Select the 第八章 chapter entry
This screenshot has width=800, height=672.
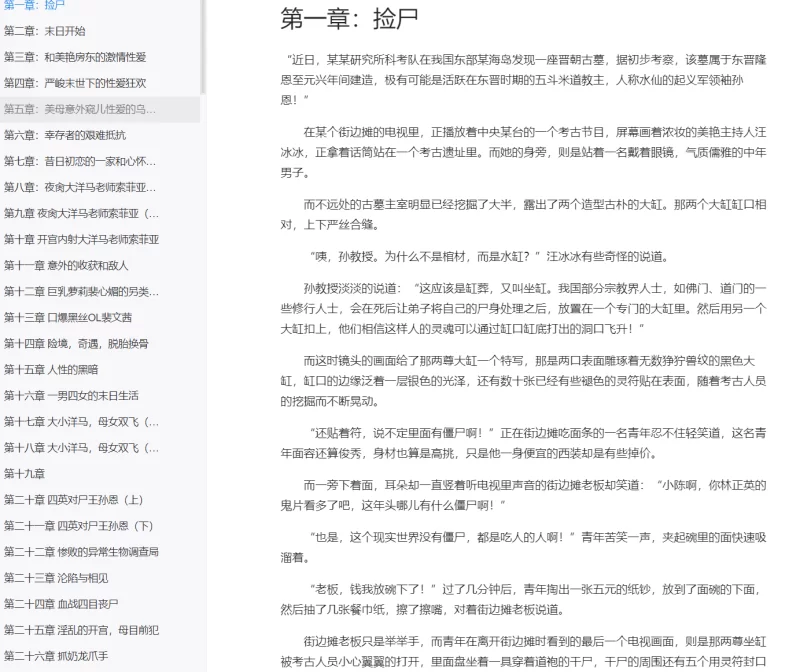pos(80,187)
